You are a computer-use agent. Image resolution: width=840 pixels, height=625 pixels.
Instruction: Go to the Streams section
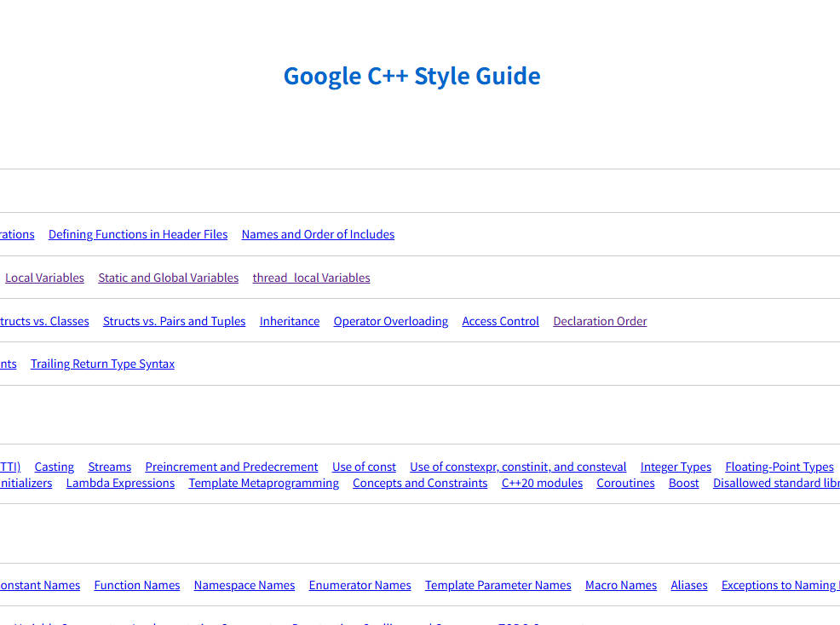[109, 467]
